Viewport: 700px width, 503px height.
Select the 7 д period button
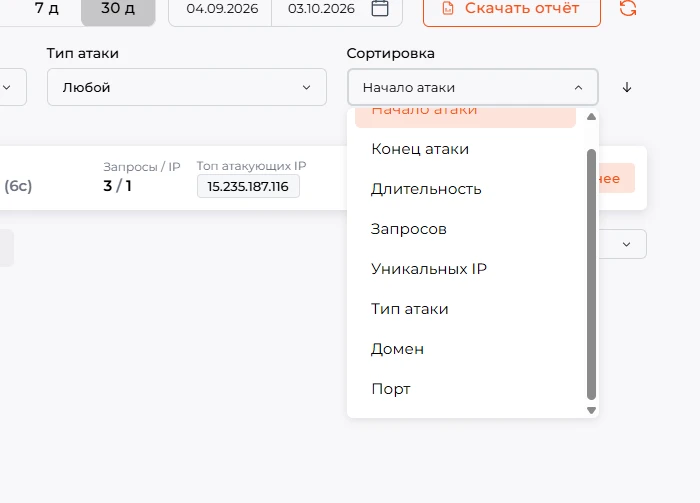(x=46, y=8)
